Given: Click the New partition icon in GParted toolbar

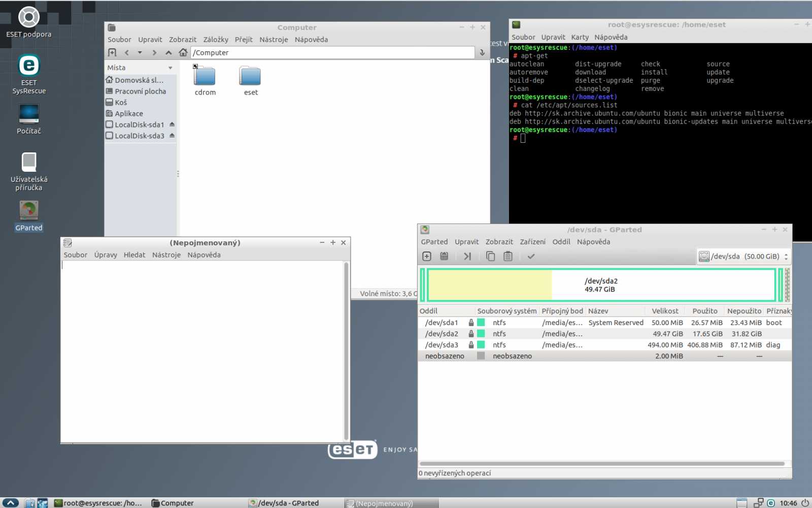Looking at the screenshot, I should 427,257.
